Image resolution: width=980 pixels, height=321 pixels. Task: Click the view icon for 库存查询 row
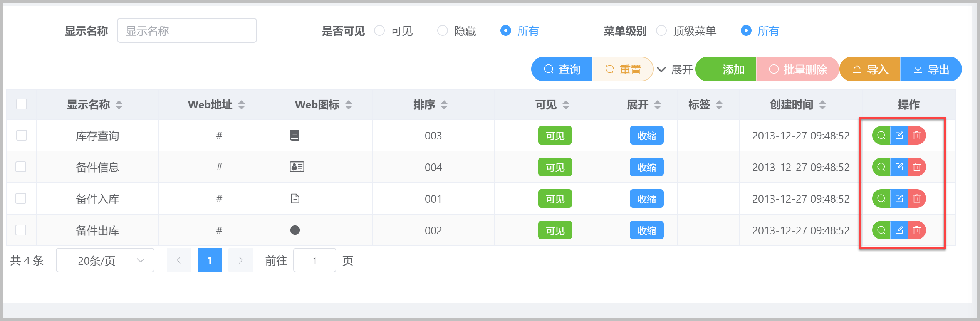pyautogui.click(x=881, y=135)
